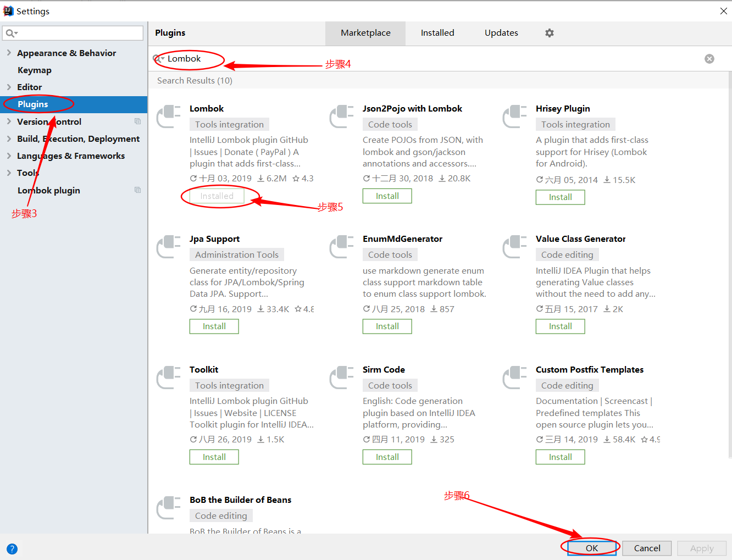Open the Lombok plugin icon
This screenshot has width=732, height=560.
(169, 117)
